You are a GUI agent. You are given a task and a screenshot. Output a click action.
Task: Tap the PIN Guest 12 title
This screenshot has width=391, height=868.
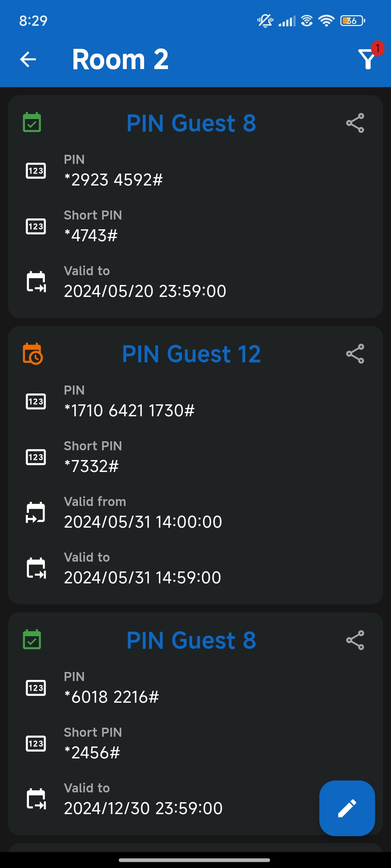pyautogui.click(x=191, y=354)
